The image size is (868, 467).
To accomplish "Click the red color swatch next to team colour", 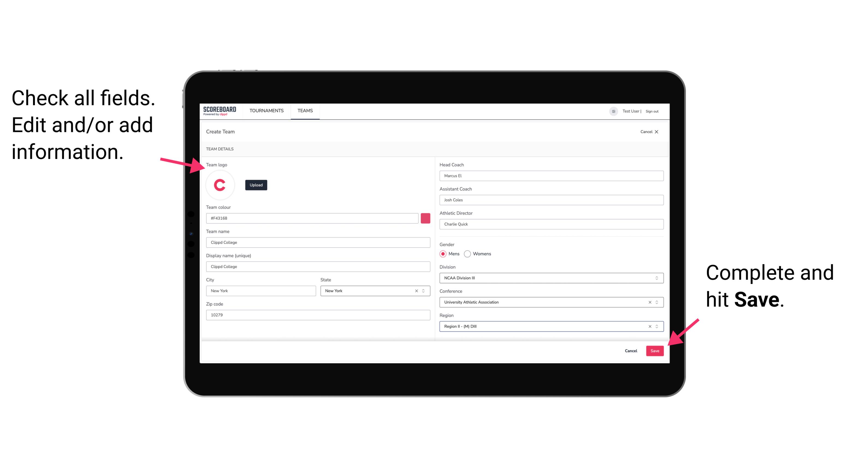I will coord(425,218).
